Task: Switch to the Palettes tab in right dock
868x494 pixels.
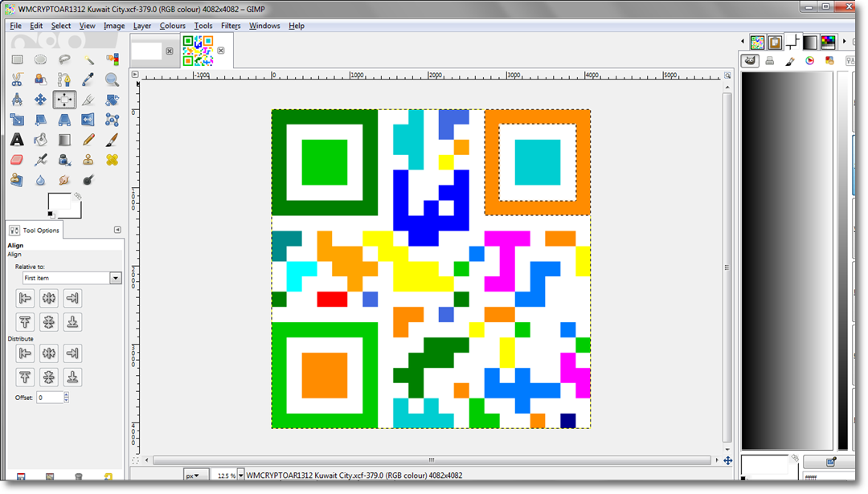Action: click(828, 42)
